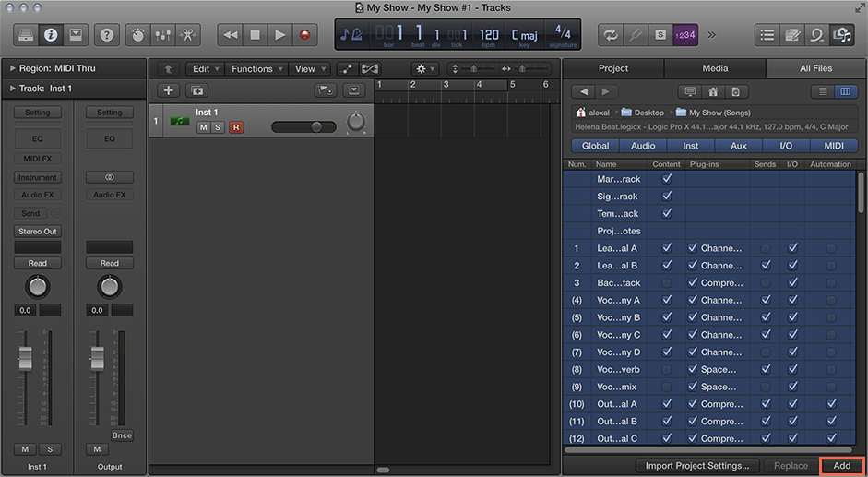868x477 pixels.
Task: Expand control bar with double-arrow chevron
Action: [711, 35]
